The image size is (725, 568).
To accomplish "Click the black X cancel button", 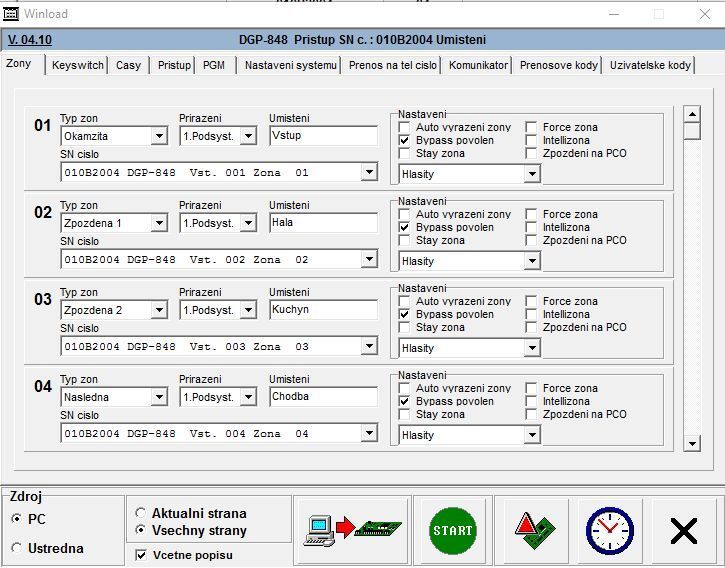I will 684,531.
